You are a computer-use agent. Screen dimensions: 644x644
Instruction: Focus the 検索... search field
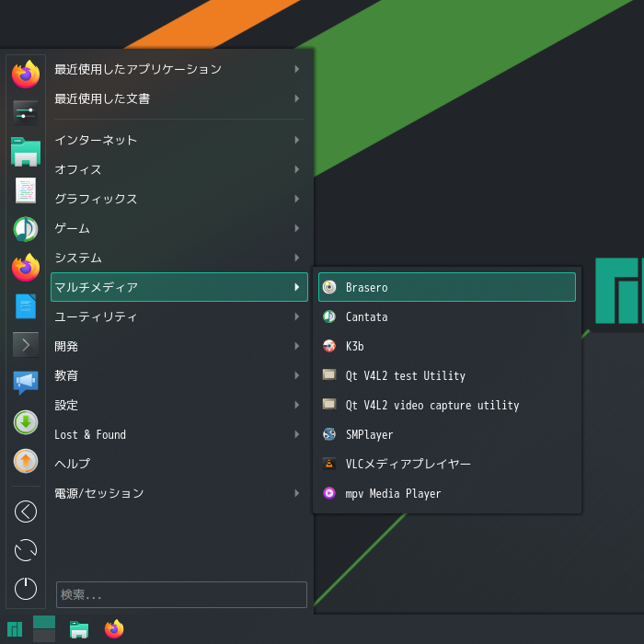(x=181, y=594)
